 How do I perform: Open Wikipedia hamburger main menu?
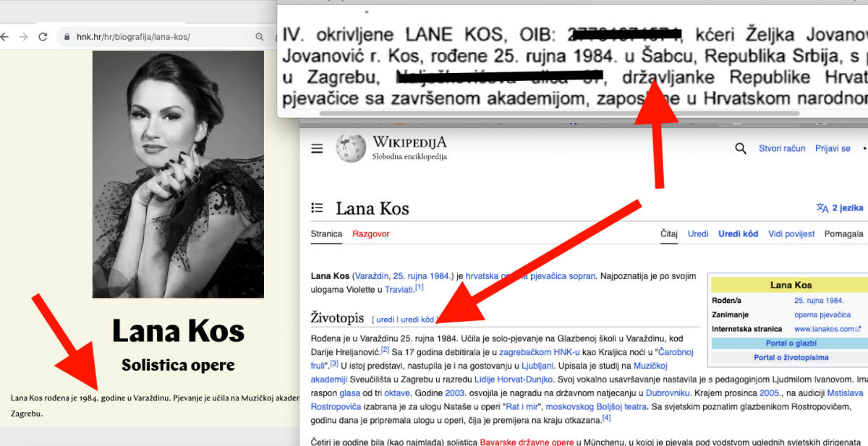coord(317,149)
